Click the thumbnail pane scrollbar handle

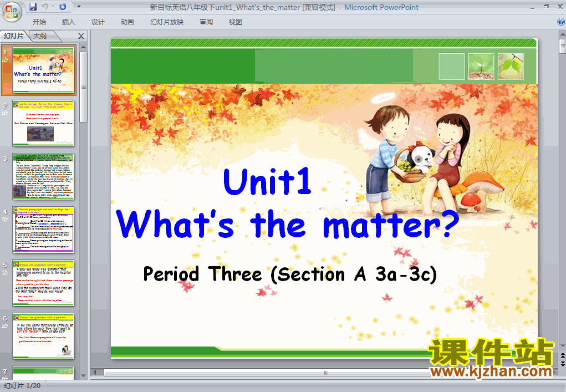pyautogui.click(x=83, y=86)
